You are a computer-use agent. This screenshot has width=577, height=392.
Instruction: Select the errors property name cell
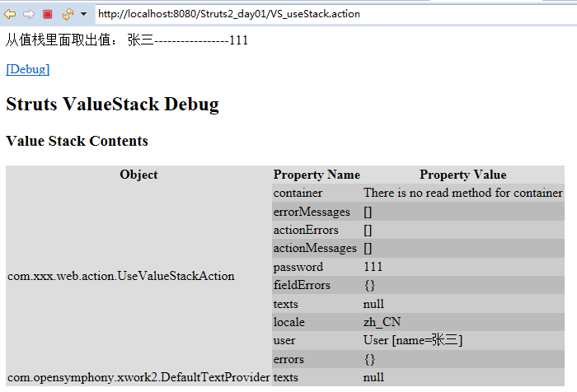coord(317,359)
